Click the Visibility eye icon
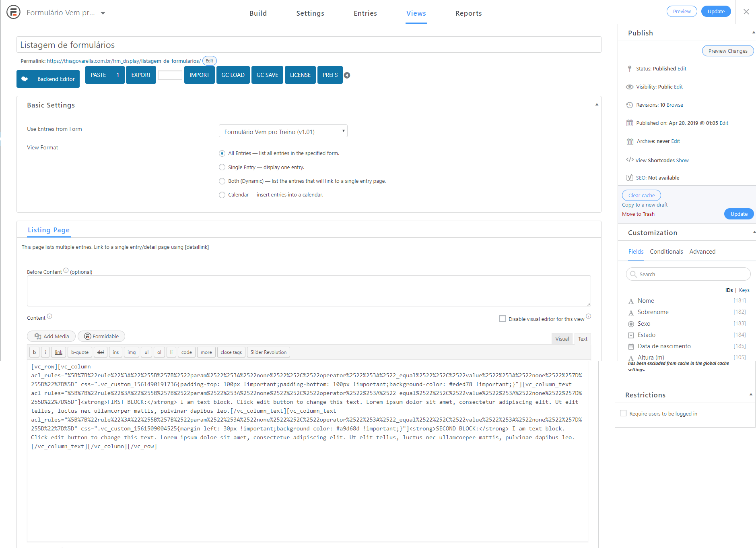The width and height of the screenshot is (756, 548). (x=630, y=87)
